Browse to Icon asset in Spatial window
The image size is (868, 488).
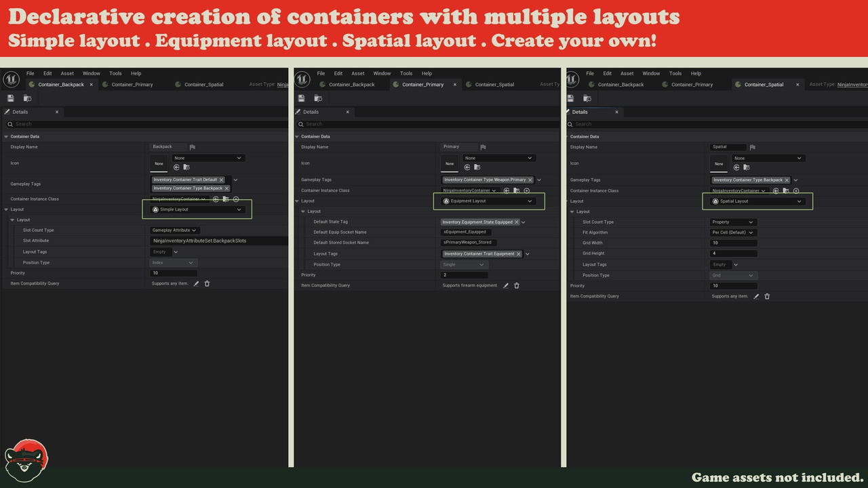(746, 167)
